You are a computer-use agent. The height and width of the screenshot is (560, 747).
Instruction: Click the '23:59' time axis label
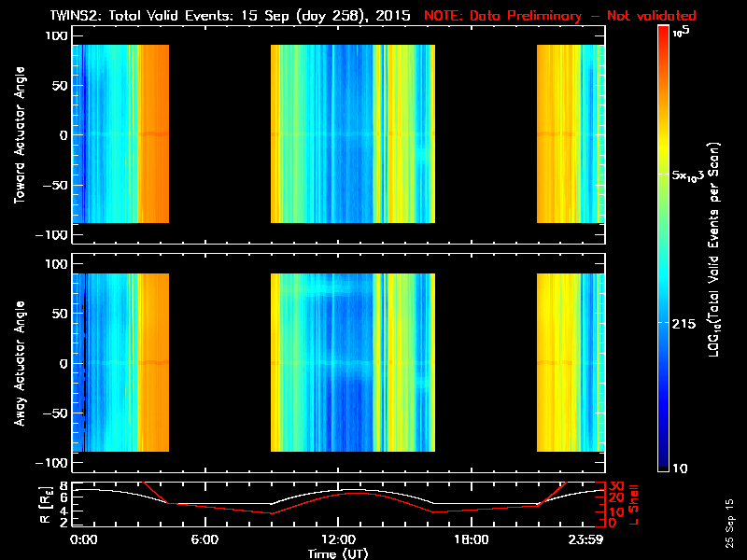pos(586,539)
